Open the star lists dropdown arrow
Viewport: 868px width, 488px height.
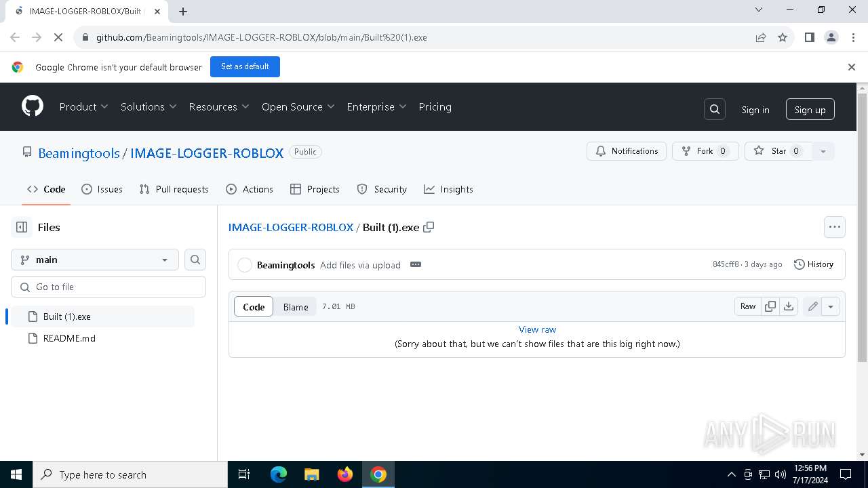coord(823,151)
